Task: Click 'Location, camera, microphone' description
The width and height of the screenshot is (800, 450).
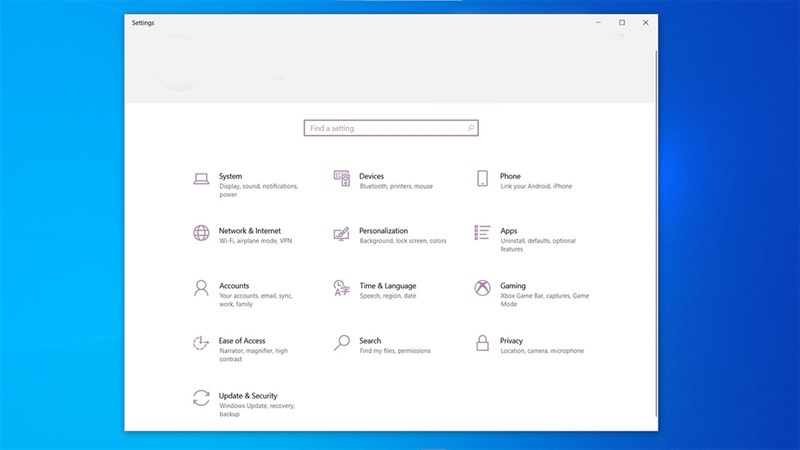Action: pyautogui.click(x=542, y=351)
